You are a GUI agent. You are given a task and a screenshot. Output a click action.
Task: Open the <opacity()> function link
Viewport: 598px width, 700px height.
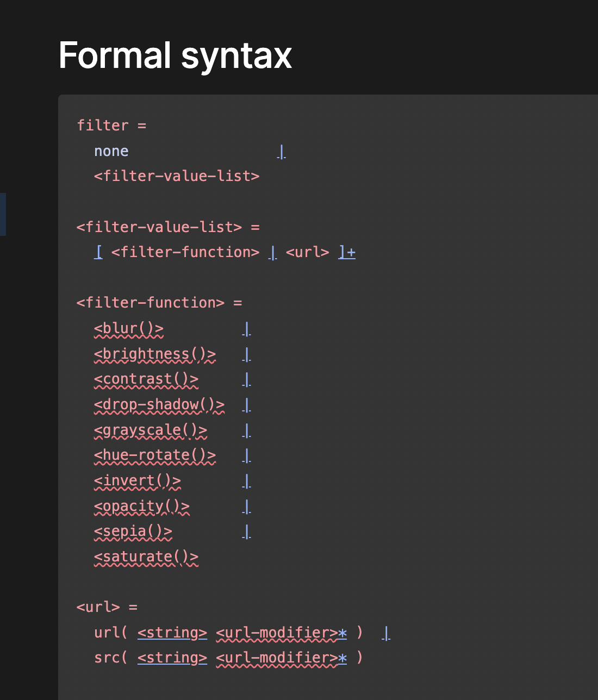[x=142, y=507]
